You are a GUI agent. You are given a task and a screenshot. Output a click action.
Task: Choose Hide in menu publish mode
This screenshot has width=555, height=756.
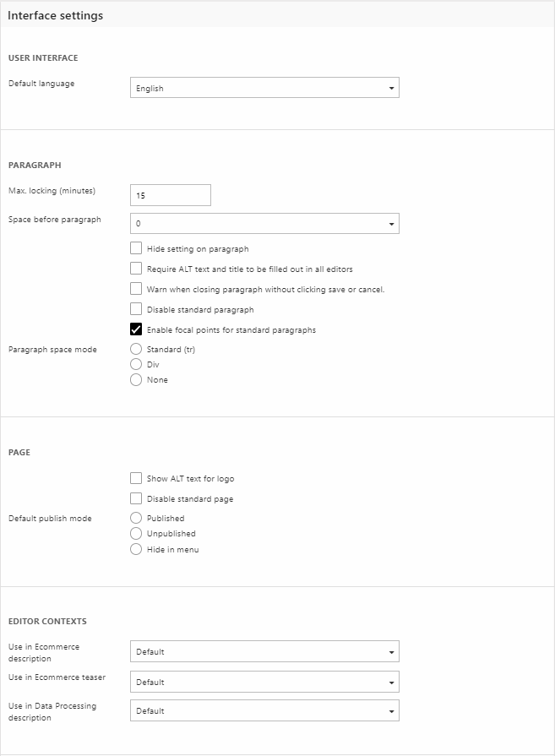click(x=136, y=549)
